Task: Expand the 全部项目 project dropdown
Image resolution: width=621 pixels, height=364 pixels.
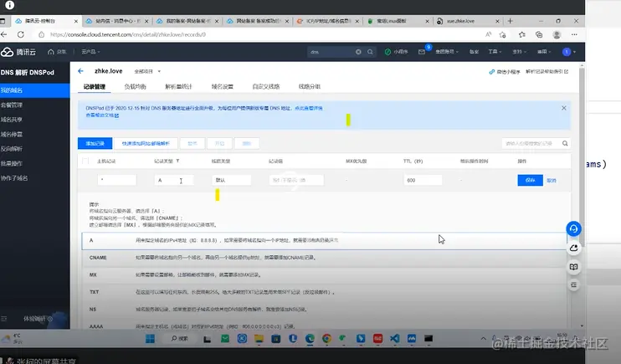Action: (x=147, y=71)
